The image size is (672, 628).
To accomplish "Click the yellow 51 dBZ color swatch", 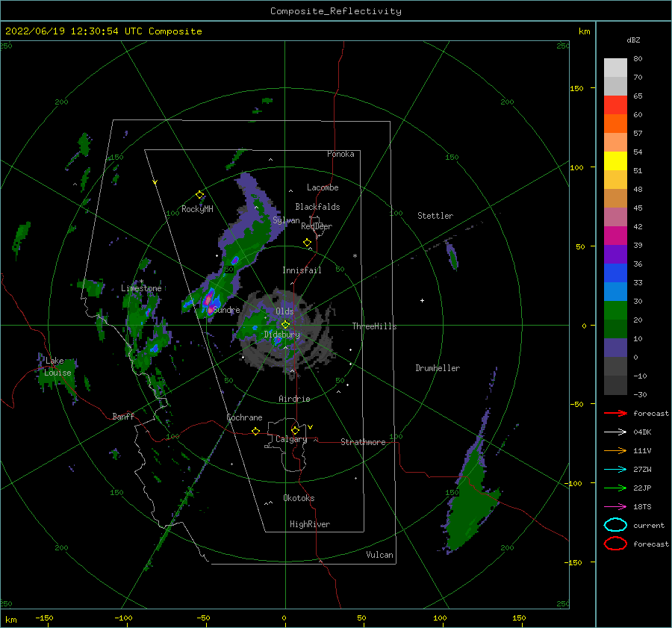I will [x=615, y=161].
